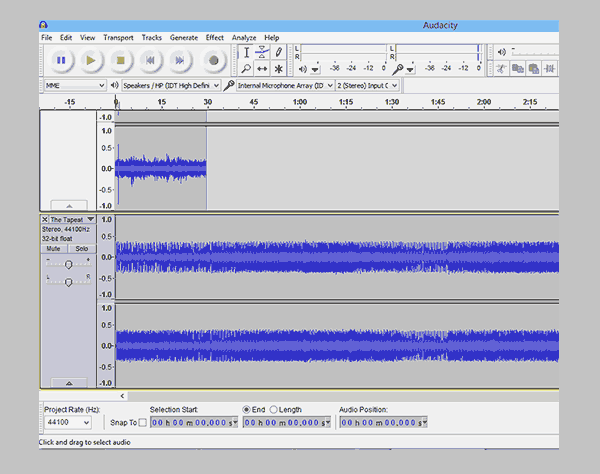Click the microphone icon beside input device
The height and width of the screenshot is (474, 600).
pos(229,85)
